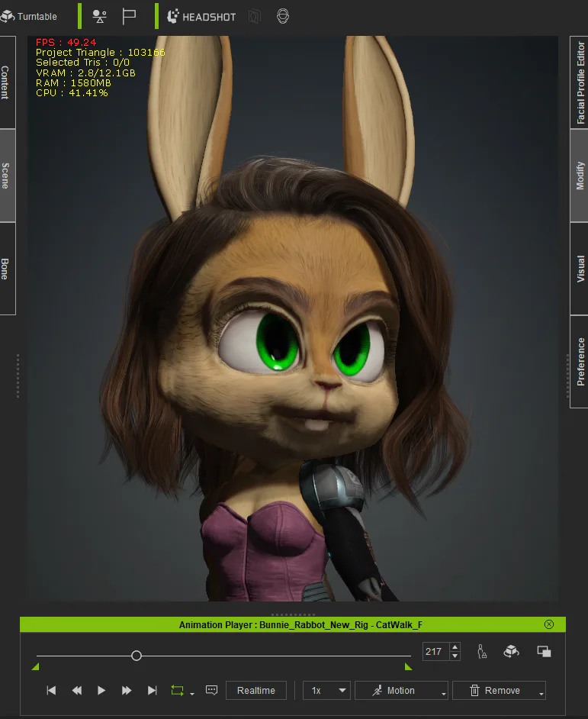
Task: Click the FPS : 49.24 readout
Action: coord(66,43)
